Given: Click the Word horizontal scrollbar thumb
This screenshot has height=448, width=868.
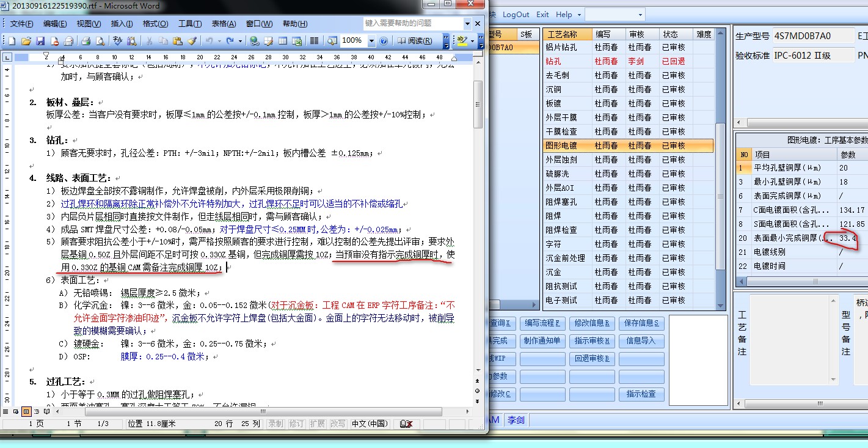Looking at the screenshot, I should [263, 411].
